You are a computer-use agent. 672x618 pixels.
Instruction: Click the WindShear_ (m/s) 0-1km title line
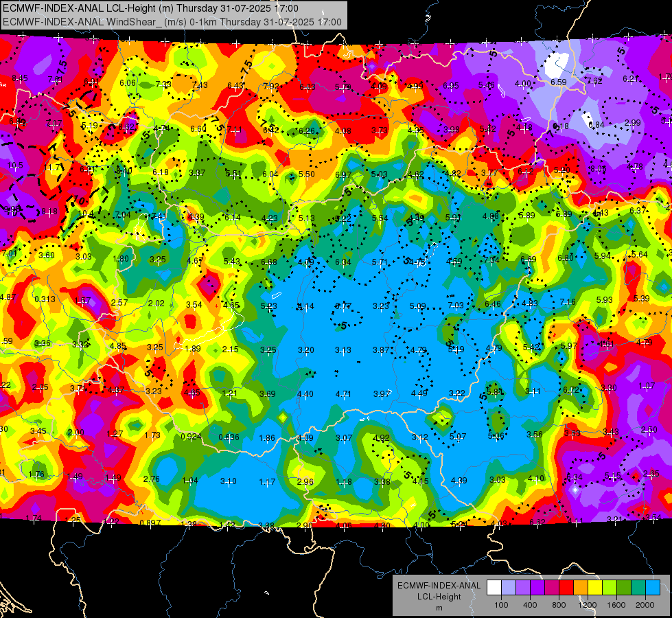pyautogui.click(x=172, y=22)
